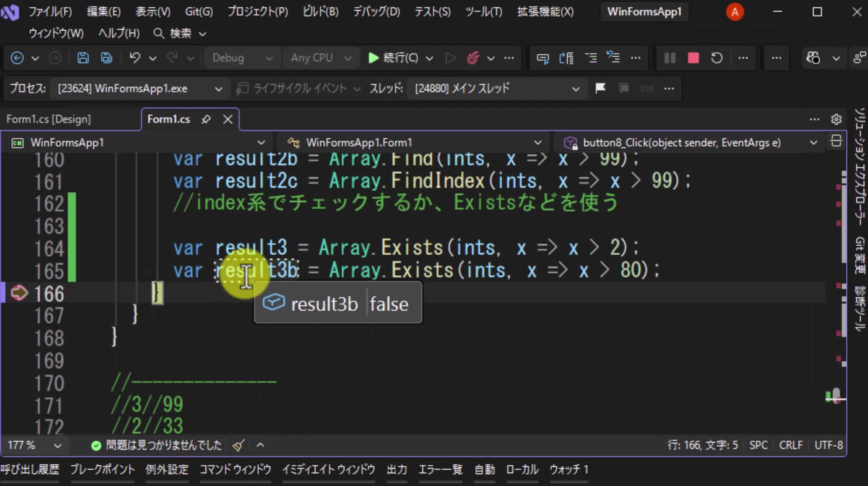Pause execution with Break All icon
868x486 pixels.
pos(670,58)
